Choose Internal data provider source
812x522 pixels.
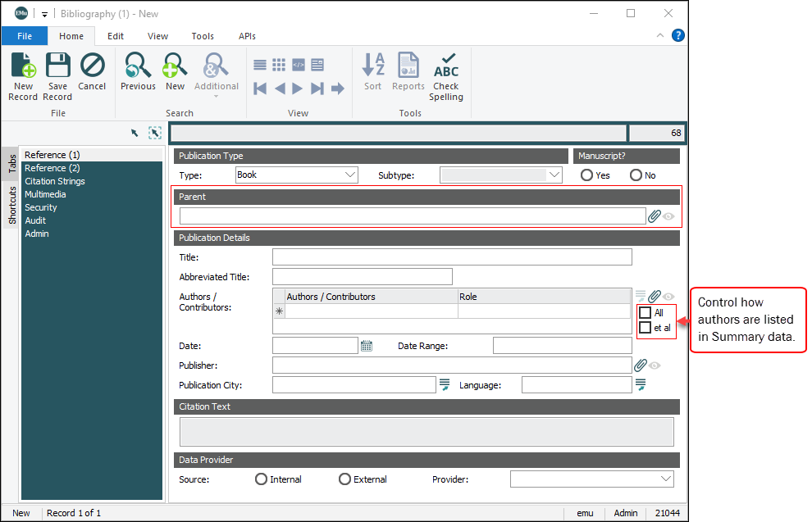click(262, 479)
